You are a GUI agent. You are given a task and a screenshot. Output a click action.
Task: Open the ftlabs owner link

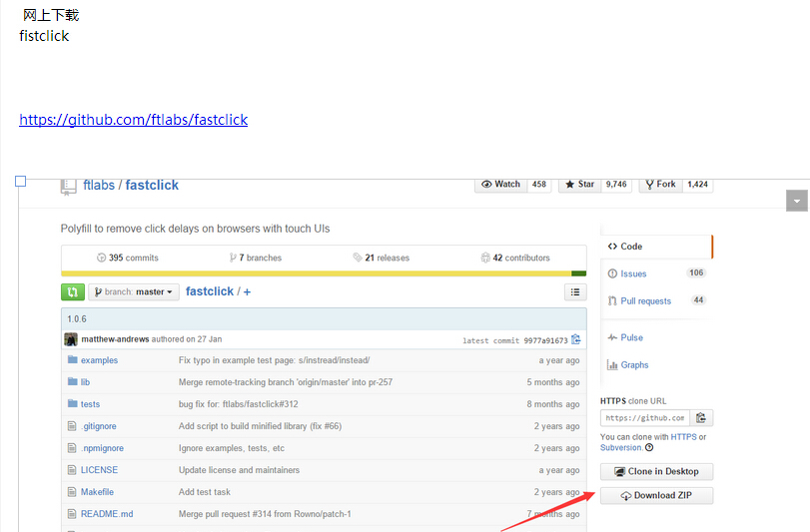pyautogui.click(x=99, y=185)
